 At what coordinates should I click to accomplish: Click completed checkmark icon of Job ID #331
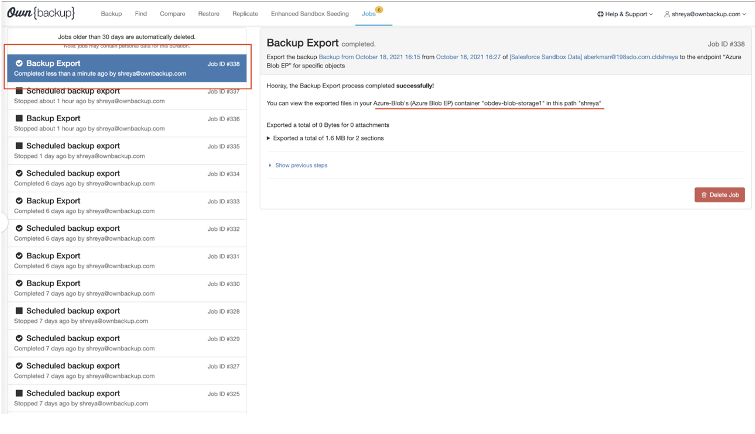coord(19,255)
